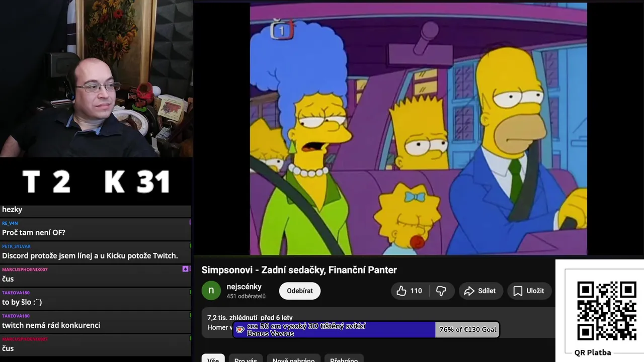Click the '7,2 tis. zhlédnutí před 6 lety' description line
Viewport: 644px width, 362px height.
tap(250, 318)
